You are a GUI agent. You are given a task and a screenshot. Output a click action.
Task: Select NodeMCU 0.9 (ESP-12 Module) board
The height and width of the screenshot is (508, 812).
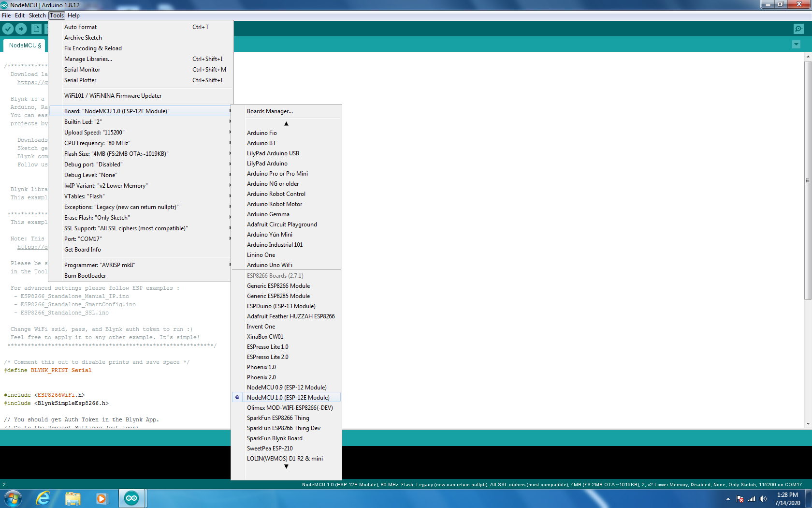(286, 388)
